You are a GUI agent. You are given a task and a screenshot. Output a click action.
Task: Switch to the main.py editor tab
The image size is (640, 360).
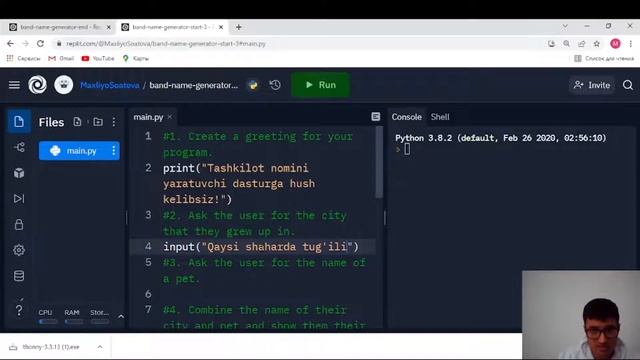click(148, 117)
